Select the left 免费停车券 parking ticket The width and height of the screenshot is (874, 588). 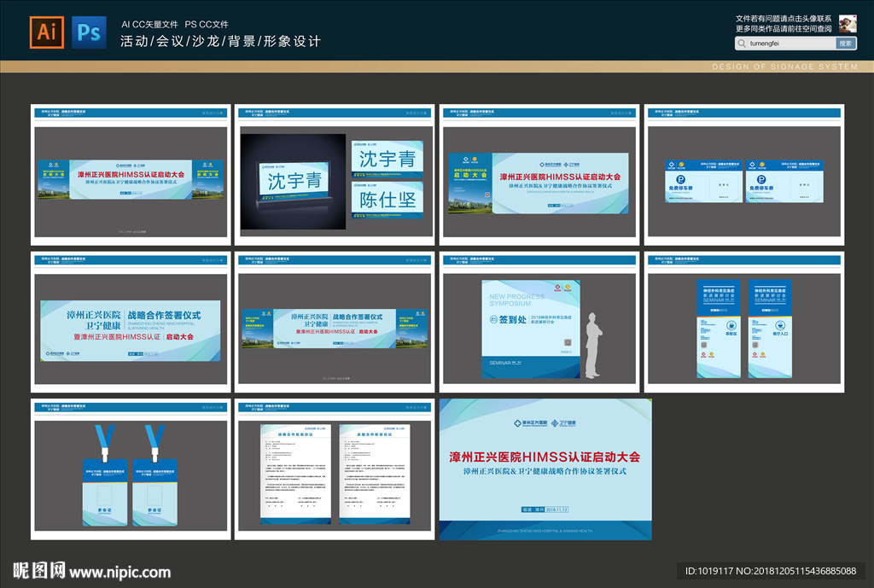[704, 181]
